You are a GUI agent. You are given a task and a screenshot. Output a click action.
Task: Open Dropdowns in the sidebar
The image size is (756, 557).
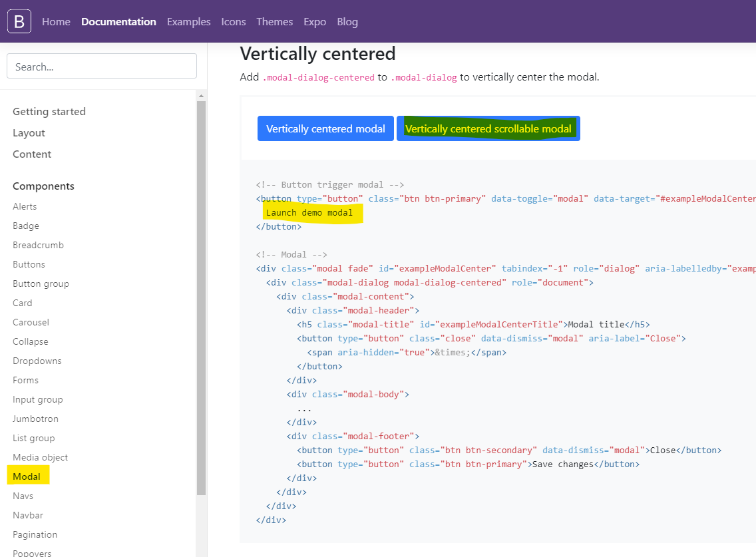pos(37,361)
